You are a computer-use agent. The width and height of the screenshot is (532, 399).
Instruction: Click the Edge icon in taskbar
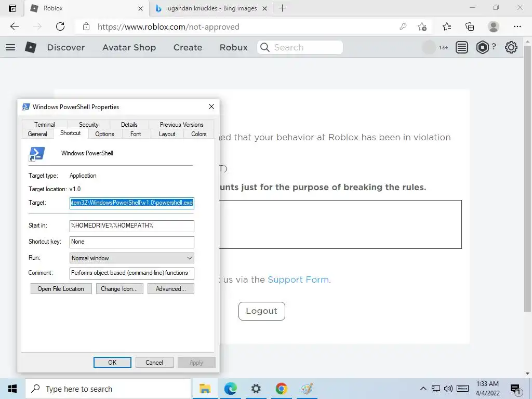[x=230, y=389]
